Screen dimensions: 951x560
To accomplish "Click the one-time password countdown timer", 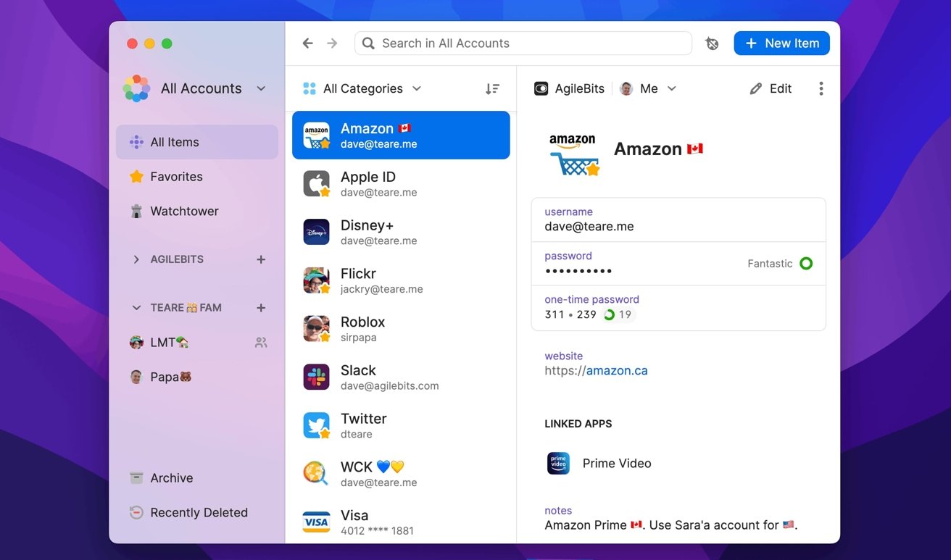I will (618, 314).
